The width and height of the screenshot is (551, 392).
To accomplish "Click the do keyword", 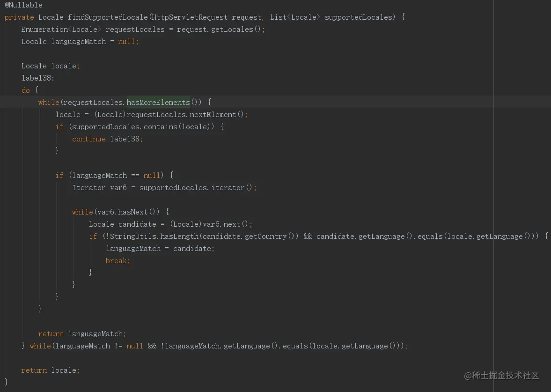I will pos(25,90).
